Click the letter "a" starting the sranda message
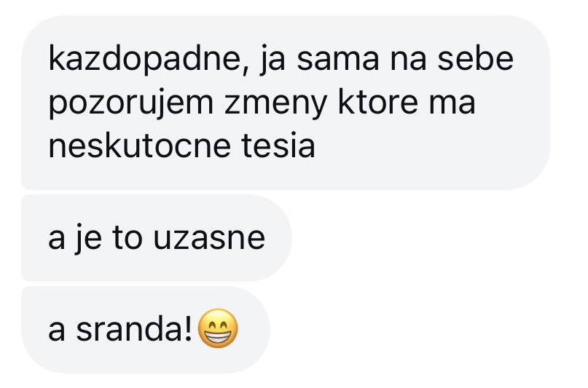 tap(57, 331)
